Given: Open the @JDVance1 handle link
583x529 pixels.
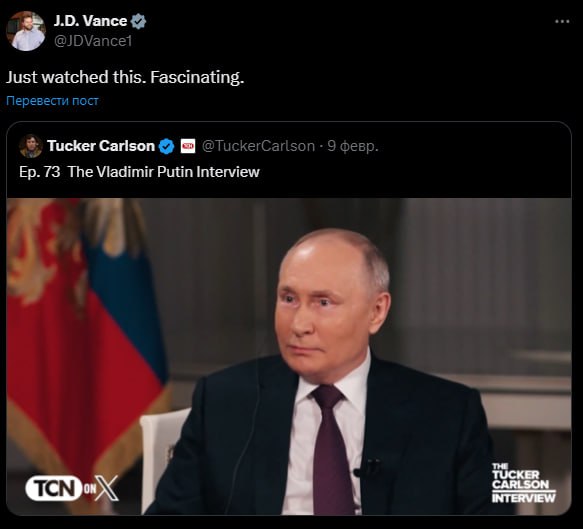Looking at the screenshot, I should 93,41.
